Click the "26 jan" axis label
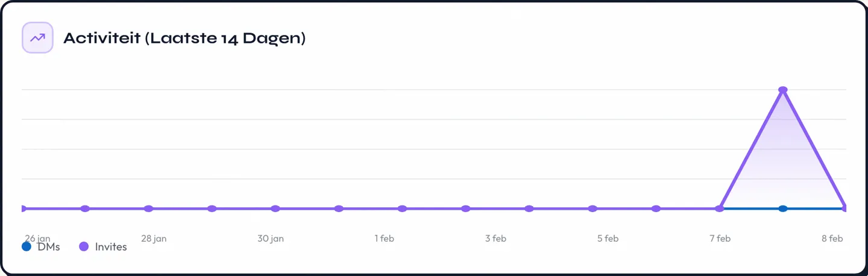Viewport: 868px width, 276px height. [x=37, y=237]
